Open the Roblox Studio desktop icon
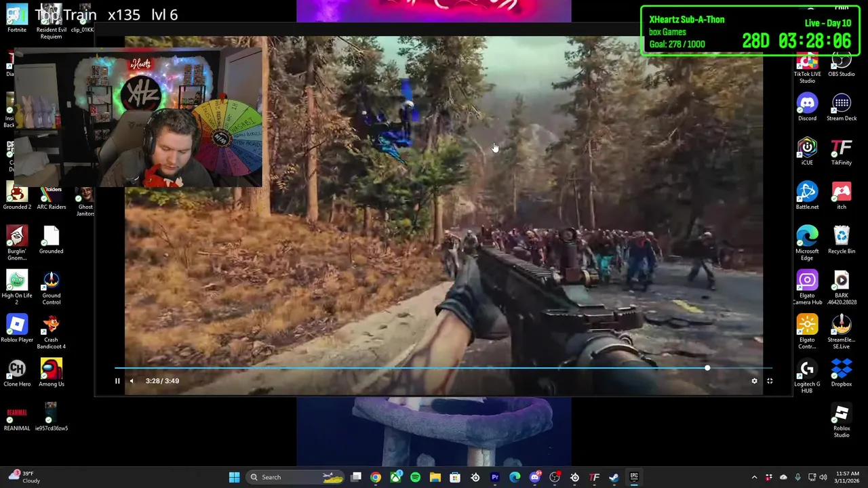868x488 pixels. [x=842, y=421]
